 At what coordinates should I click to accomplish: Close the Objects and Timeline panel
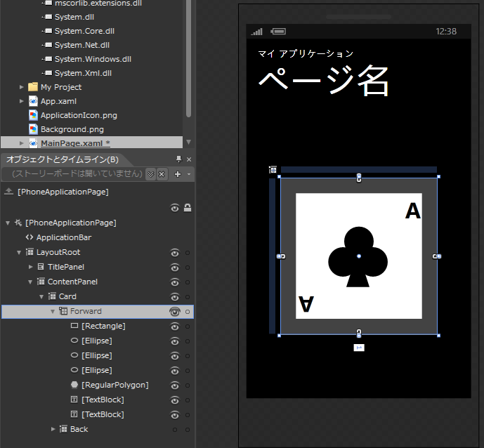(189, 159)
